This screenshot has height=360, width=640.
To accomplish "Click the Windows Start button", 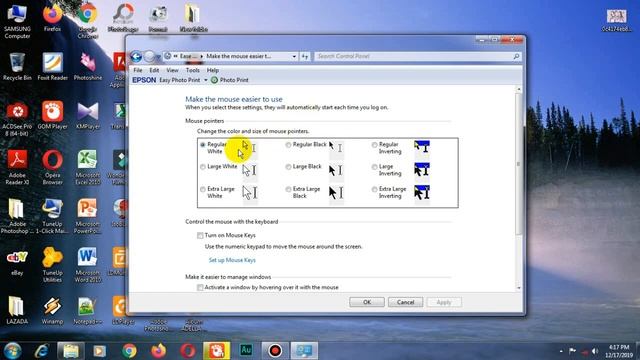I will pos(13,351).
